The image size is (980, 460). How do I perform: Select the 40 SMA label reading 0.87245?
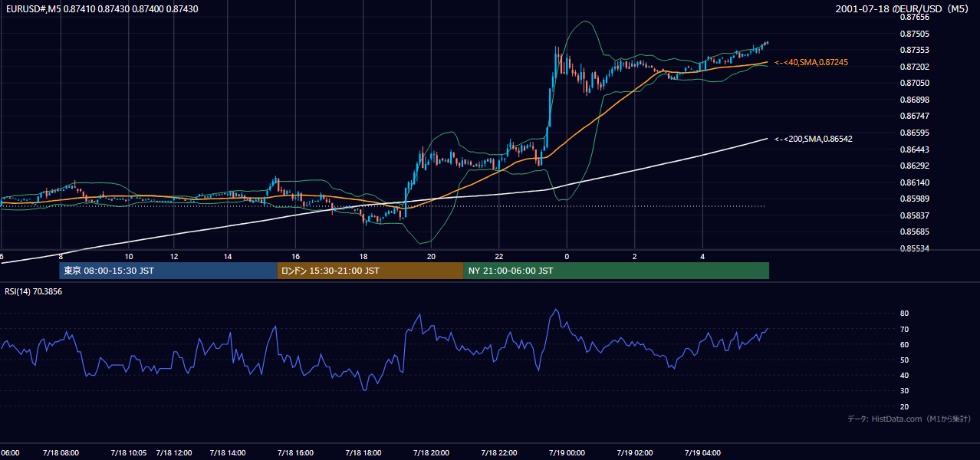[811, 62]
